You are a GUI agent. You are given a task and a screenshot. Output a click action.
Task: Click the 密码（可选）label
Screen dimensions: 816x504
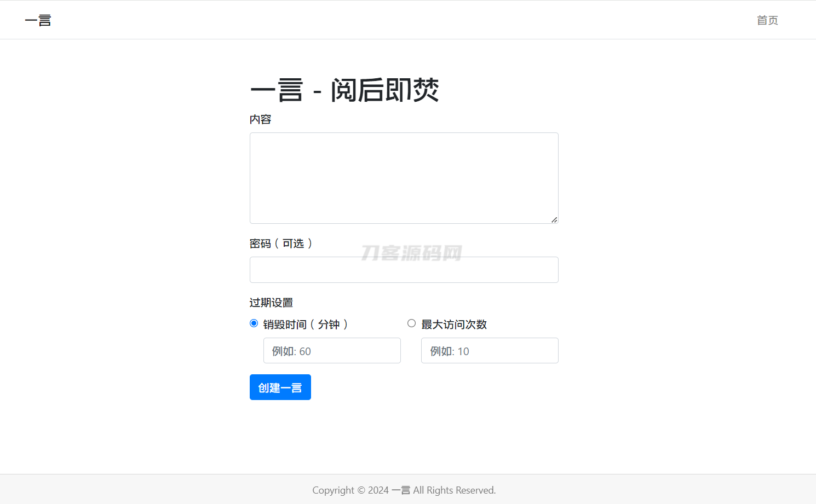pyautogui.click(x=281, y=244)
